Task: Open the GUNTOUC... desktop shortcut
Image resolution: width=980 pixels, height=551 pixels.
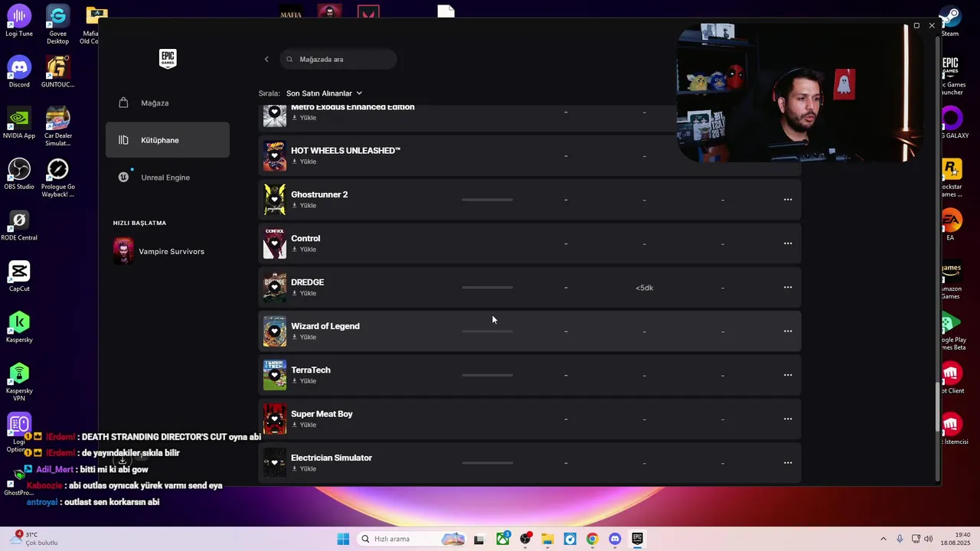Action: click(x=57, y=72)
